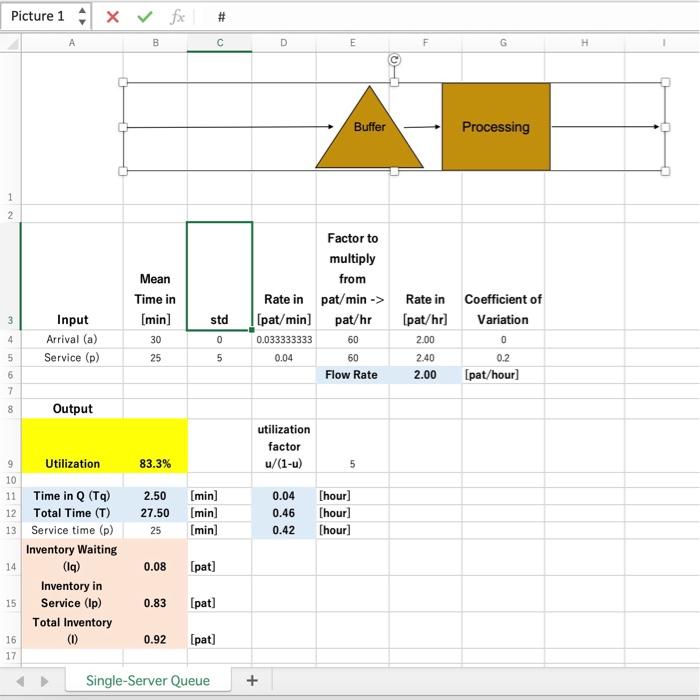Select the service std value 5
This screenshot has width=700, height=700.
(220, 358)
